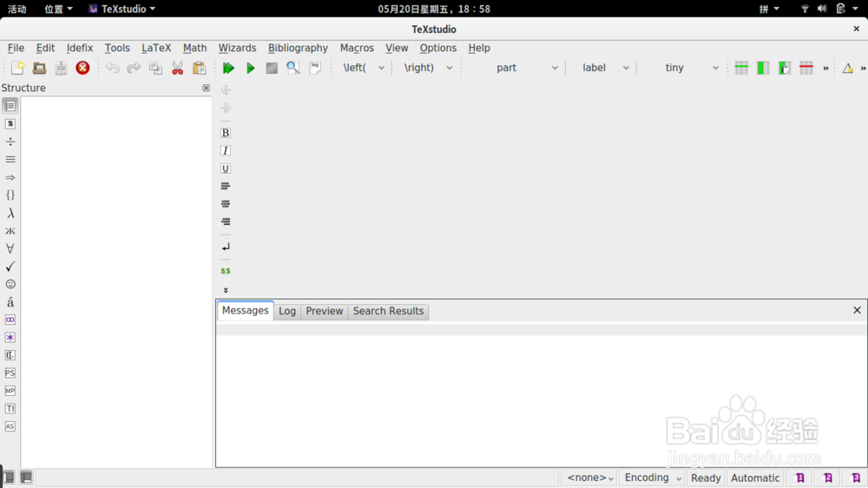Viewport: 868px width, 488px height.
Task: Apply Bold with the B icon
Action: point(226,133)
